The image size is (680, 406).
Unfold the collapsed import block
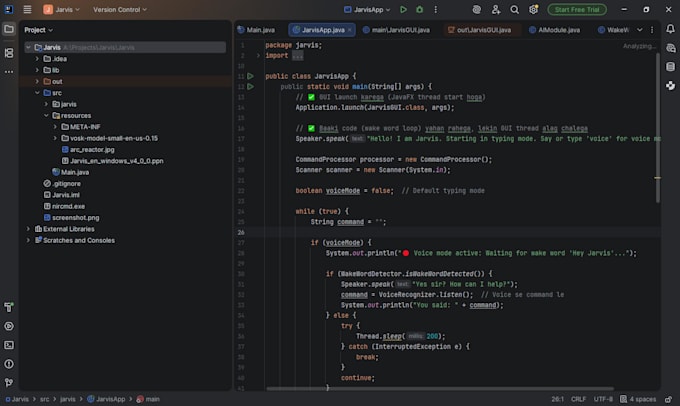(x=258, y=56)
